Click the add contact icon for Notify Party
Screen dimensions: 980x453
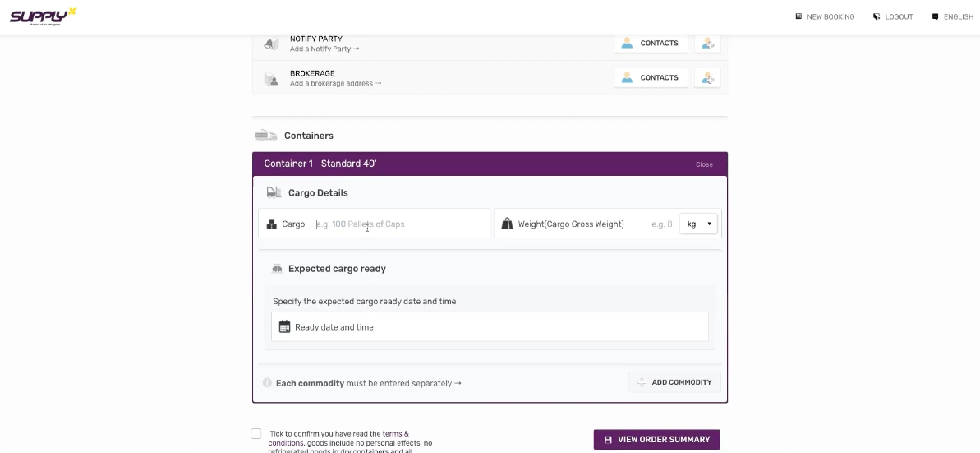coord(707,44)
